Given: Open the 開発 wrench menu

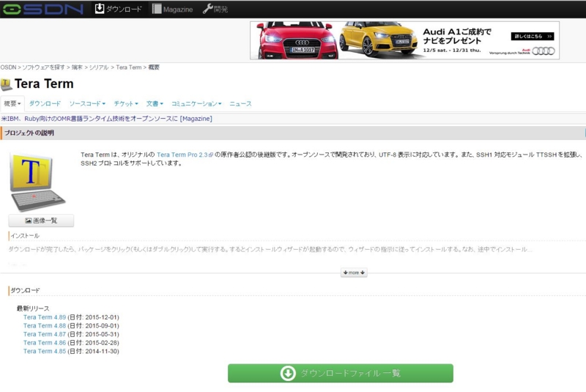Looking at the screenshot, I should point(215,9).
